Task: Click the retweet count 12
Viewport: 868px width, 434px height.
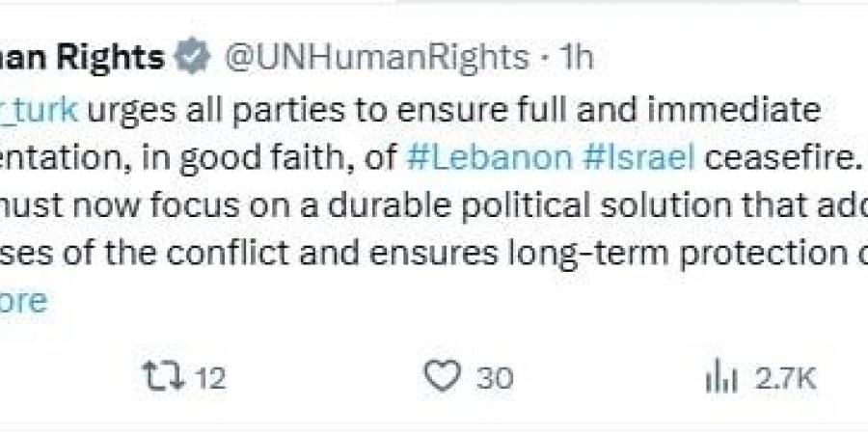Action: coord(209,378)
